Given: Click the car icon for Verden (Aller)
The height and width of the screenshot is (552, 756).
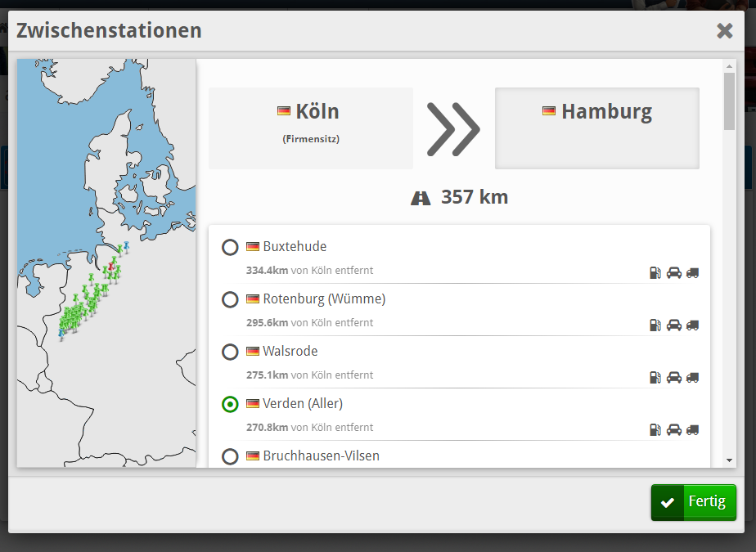Looking at the screenshot, I should [673, 430].
